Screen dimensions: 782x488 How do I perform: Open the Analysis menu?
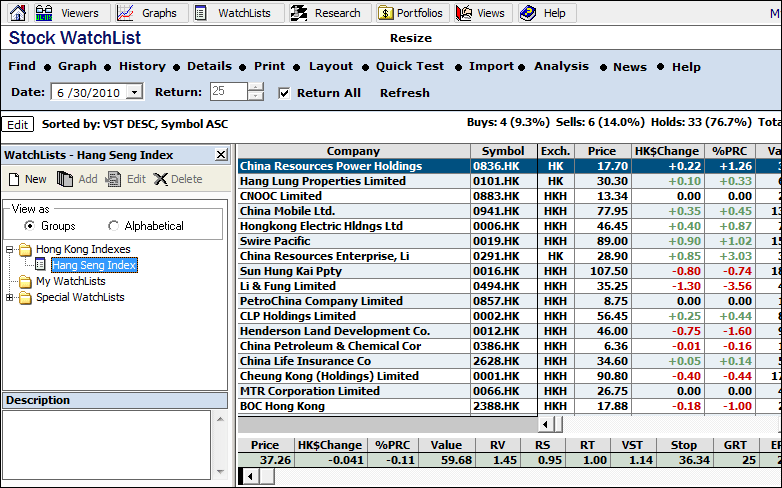tap(561, 66)
